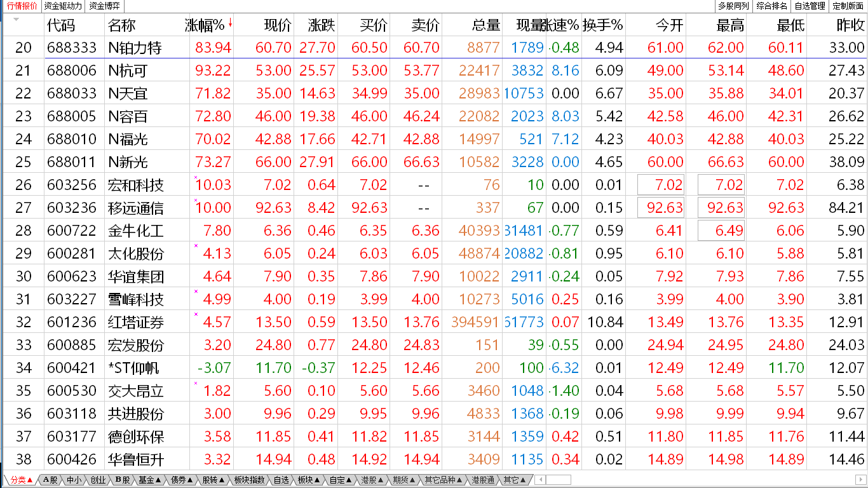Click the horizontal scrollbar thumb
868x488 pixels.
[x=558, y=480]
